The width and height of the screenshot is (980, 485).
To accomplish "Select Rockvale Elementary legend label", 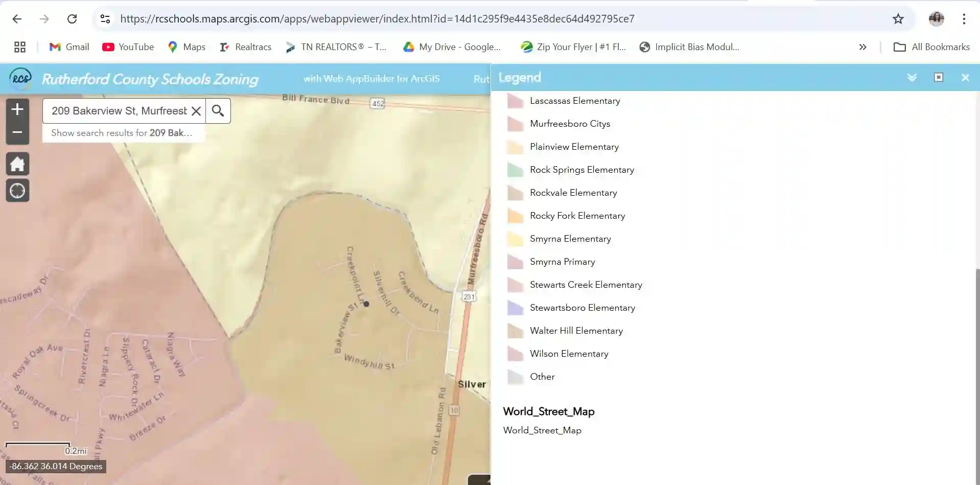I will (x=573, y=193).
